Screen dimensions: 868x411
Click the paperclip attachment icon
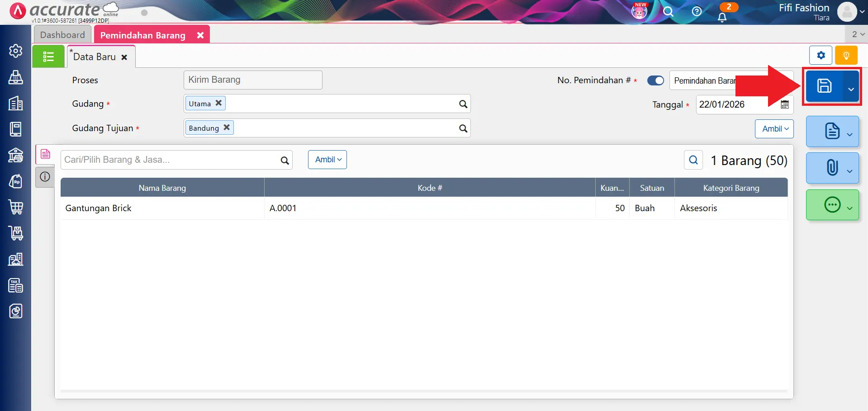832,168
